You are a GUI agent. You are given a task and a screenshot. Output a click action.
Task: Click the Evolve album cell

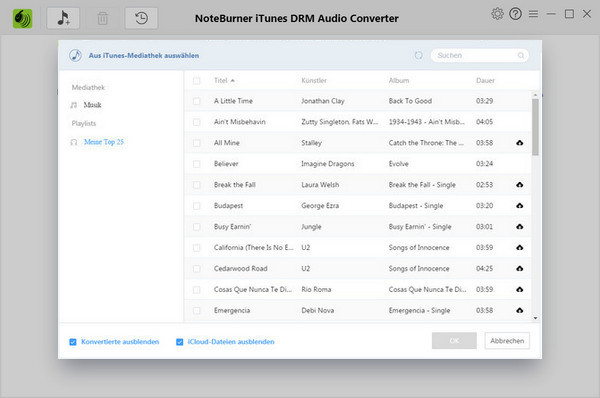[x=398, y=164]
